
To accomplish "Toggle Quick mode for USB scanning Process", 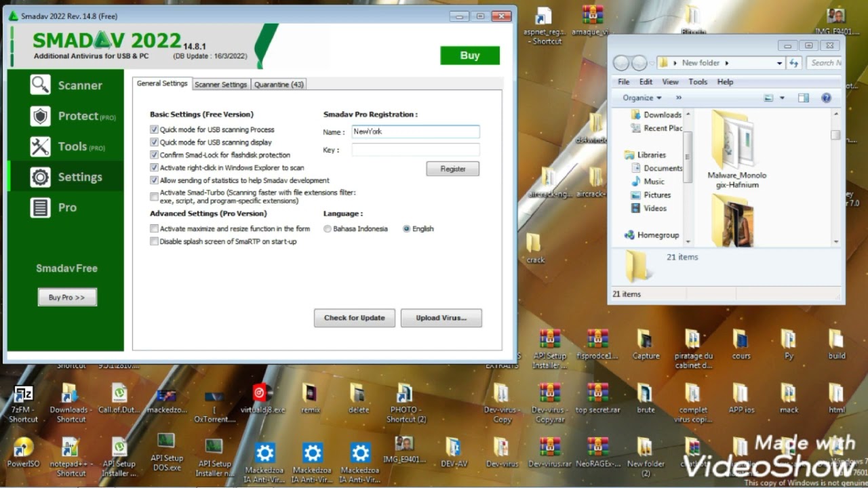I will (155, 129).
